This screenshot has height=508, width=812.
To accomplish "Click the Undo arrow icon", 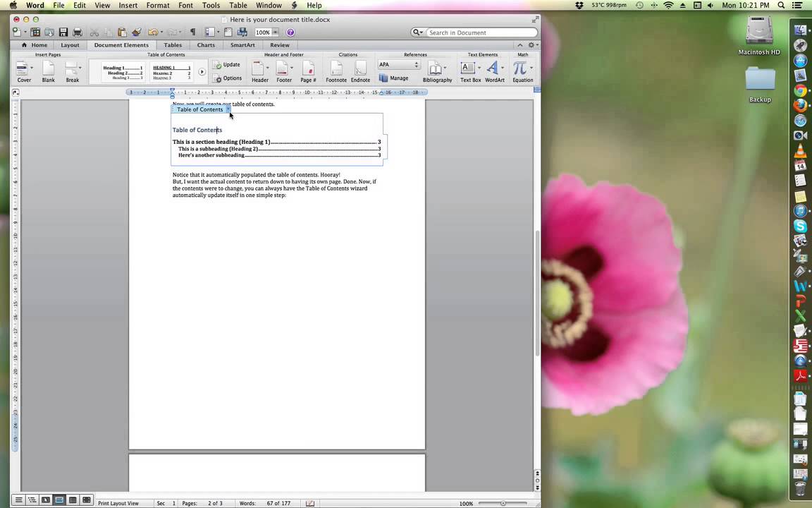I will tap(153, 32).
